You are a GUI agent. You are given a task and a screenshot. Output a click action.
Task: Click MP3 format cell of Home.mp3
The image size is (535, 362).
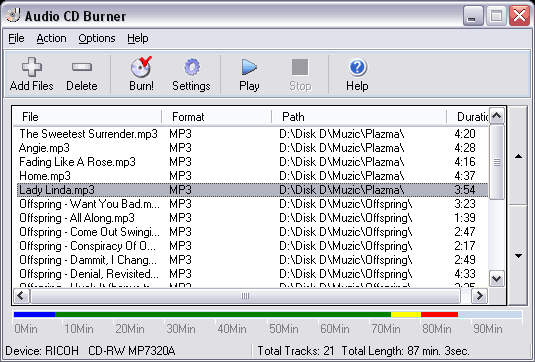[x=180, y=176]
